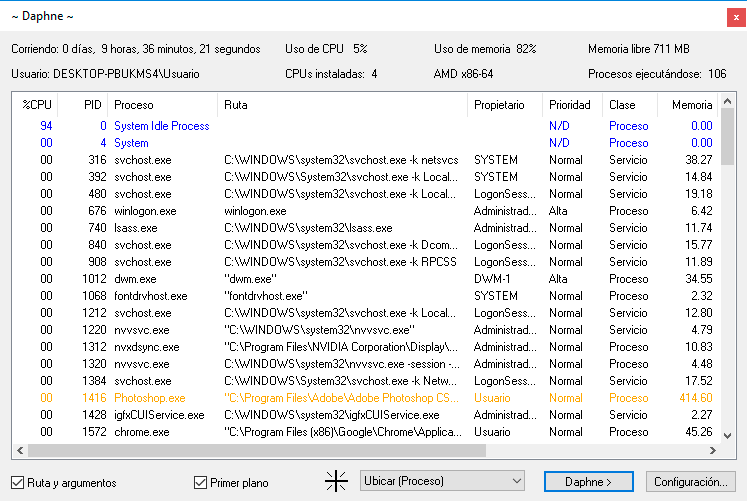Select the chrome.exe process row
Image resolution: width=747 pixels, height=501 pixels.
point(365,432)
